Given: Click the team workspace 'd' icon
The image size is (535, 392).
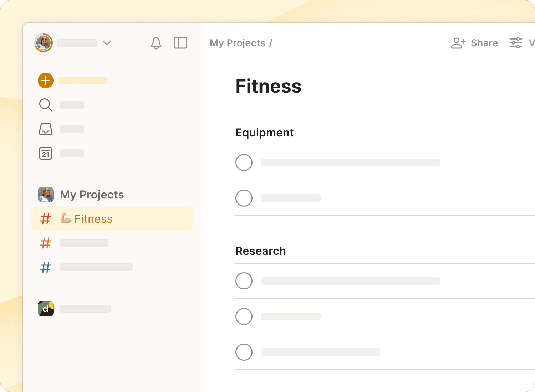Looking at the screenshot, I should [x=46, y=309].
